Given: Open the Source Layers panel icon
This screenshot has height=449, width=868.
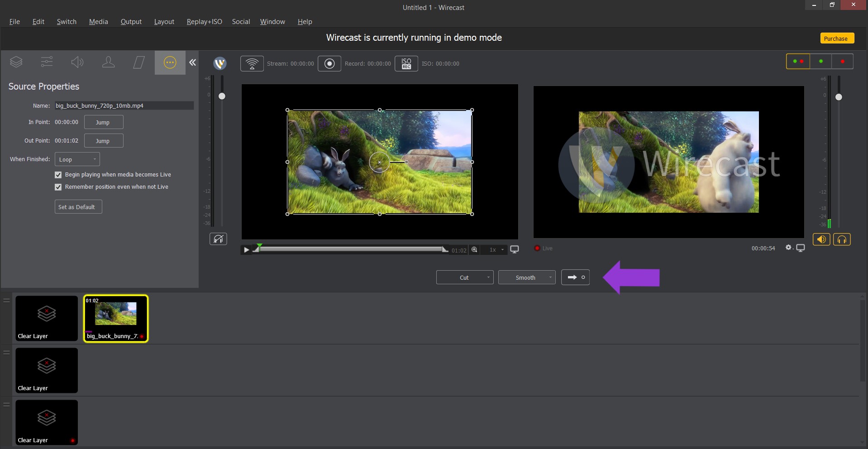Looking at the screenshot, I should (x=16, y=62).
